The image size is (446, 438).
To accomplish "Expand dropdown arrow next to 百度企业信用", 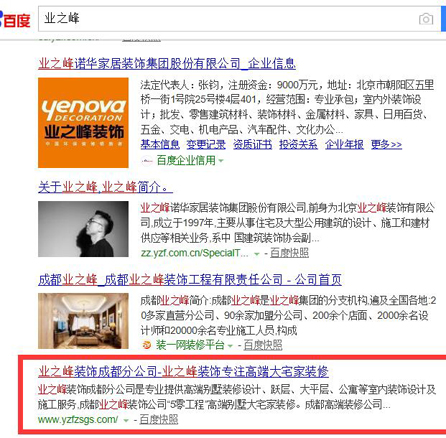I will pyautogui.click(x=221, y=161).
